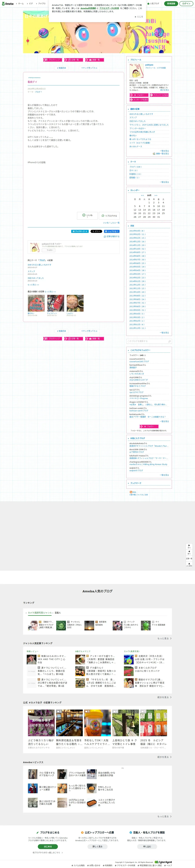This screenshot has width=195, height=868.
Task: Click the 申し込む button
Action: click(147, 846)
